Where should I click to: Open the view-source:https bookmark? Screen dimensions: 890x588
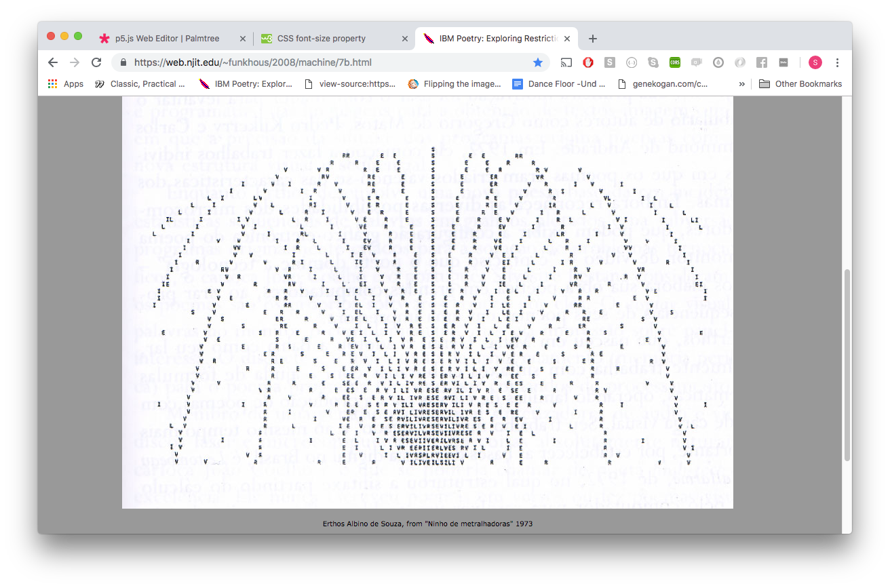(351, 84)
